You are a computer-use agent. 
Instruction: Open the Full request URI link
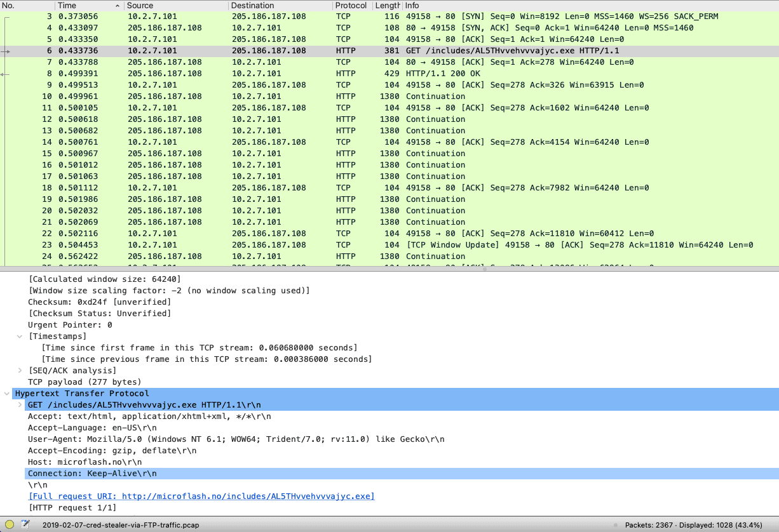(x=201, y=496)
